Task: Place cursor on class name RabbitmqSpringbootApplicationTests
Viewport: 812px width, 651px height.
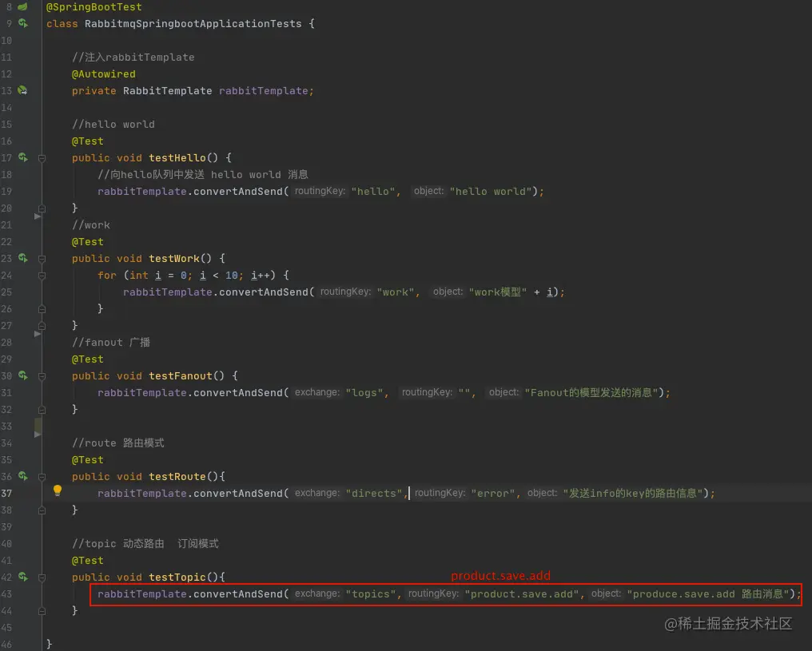Action: pos(193,24)
